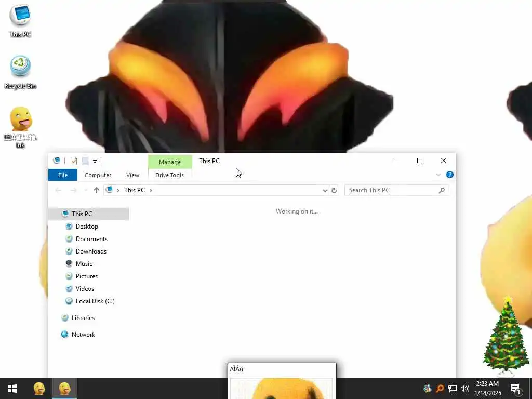The image size is (532, 399).
Task: Switch to the View ribbon tab
Action: 132,175
